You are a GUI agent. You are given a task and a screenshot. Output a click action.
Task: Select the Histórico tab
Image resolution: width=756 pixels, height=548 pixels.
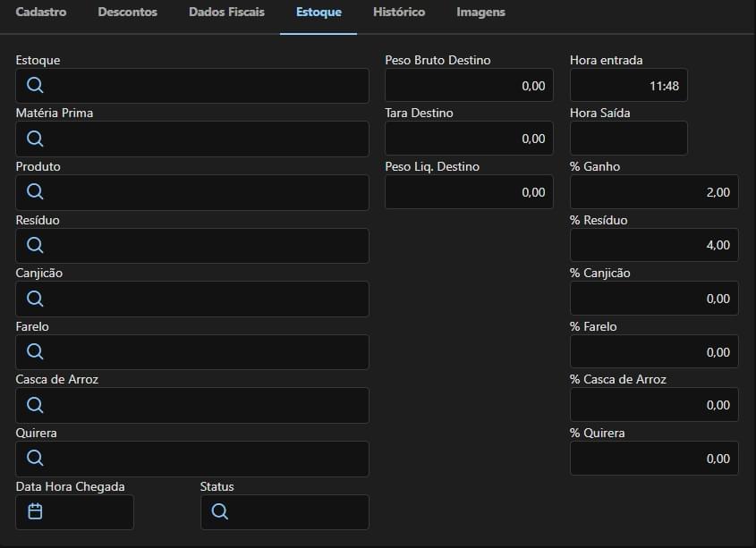(398, 13)
